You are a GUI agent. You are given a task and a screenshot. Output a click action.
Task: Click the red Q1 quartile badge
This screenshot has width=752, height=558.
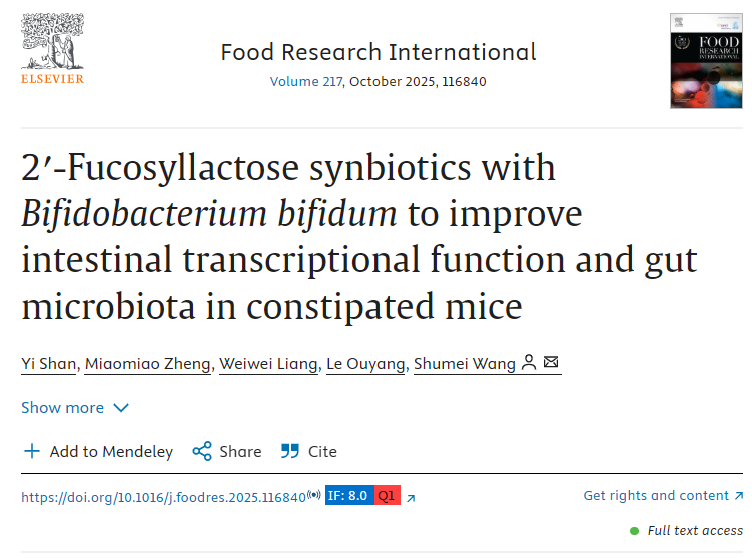click(x=387, y=495)
